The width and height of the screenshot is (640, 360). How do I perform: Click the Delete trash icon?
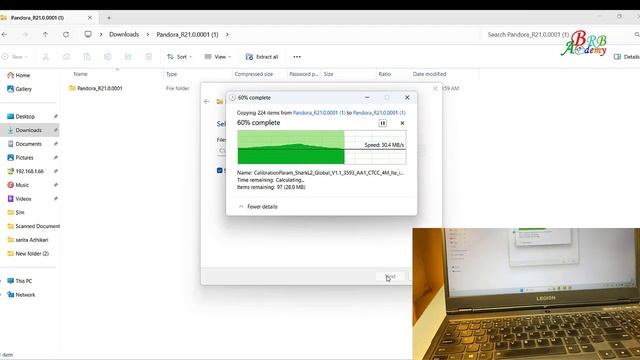point(149,57)
